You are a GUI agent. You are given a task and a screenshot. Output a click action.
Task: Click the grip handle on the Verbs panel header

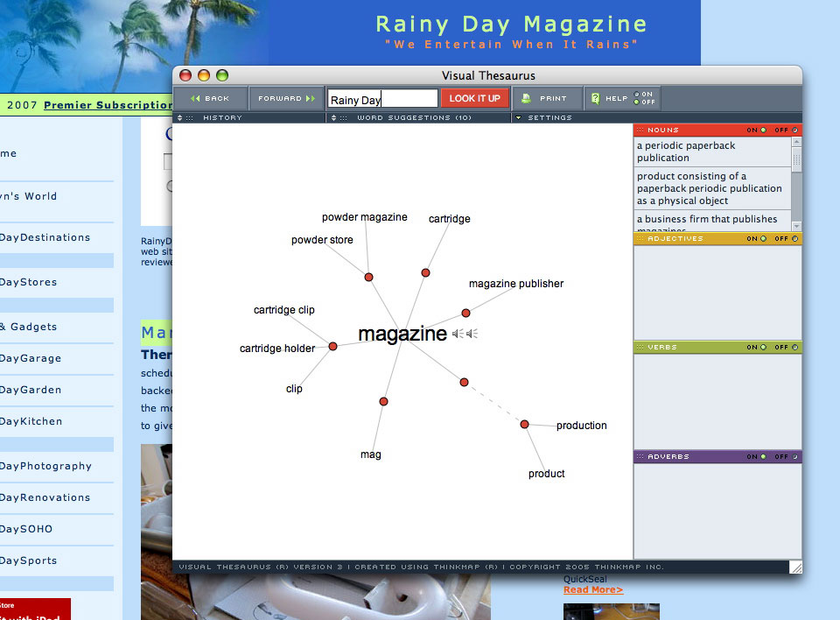640,347
